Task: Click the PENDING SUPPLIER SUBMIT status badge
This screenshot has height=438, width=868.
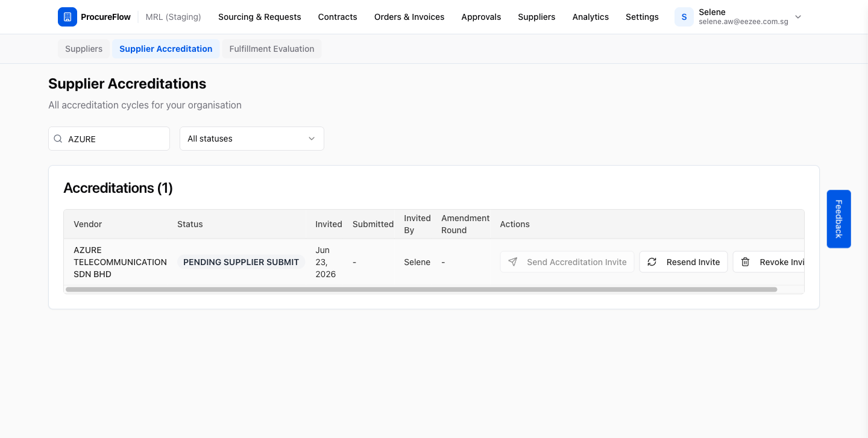Action: pyautogui.click(x=241, y=262)
